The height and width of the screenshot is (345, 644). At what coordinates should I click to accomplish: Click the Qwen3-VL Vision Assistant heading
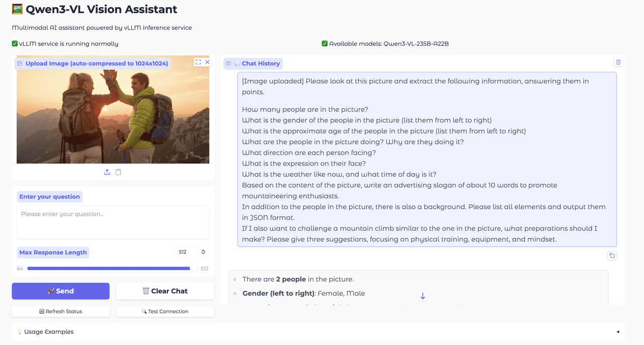[x=95, y=9]
